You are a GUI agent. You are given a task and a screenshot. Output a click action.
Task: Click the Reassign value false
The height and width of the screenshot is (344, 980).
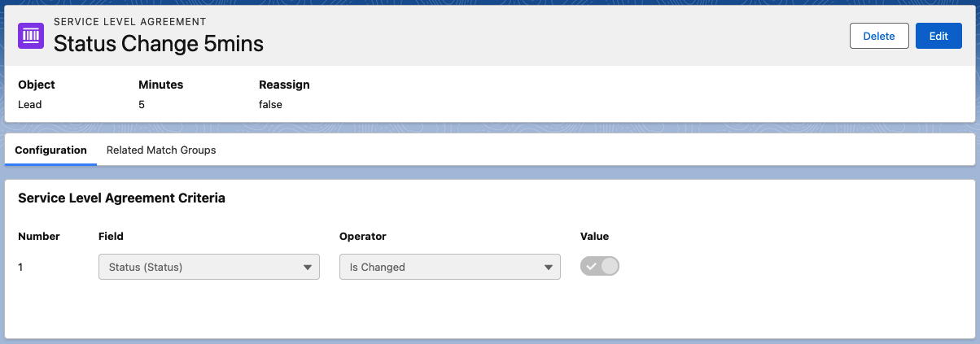tap(270, 104)
